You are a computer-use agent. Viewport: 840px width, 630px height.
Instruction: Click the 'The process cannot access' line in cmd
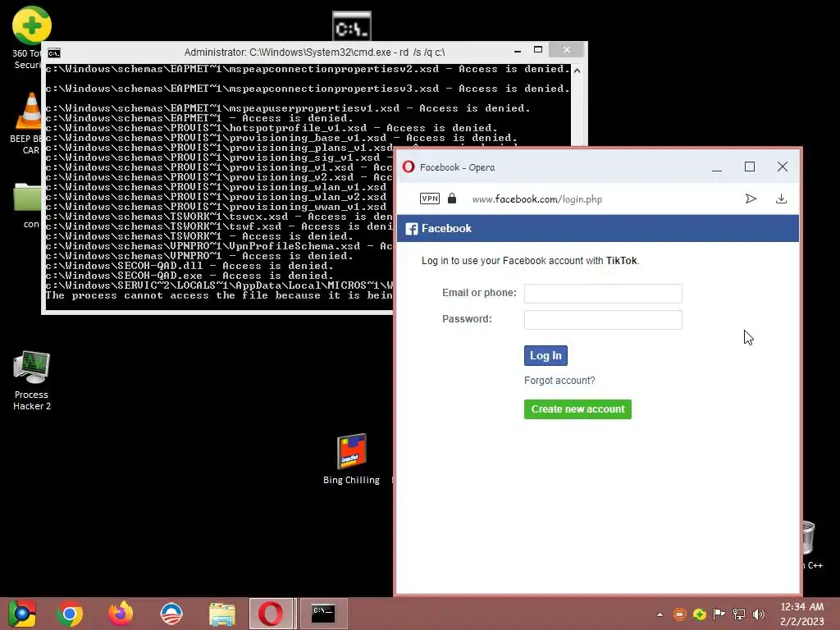click(218, 295)
